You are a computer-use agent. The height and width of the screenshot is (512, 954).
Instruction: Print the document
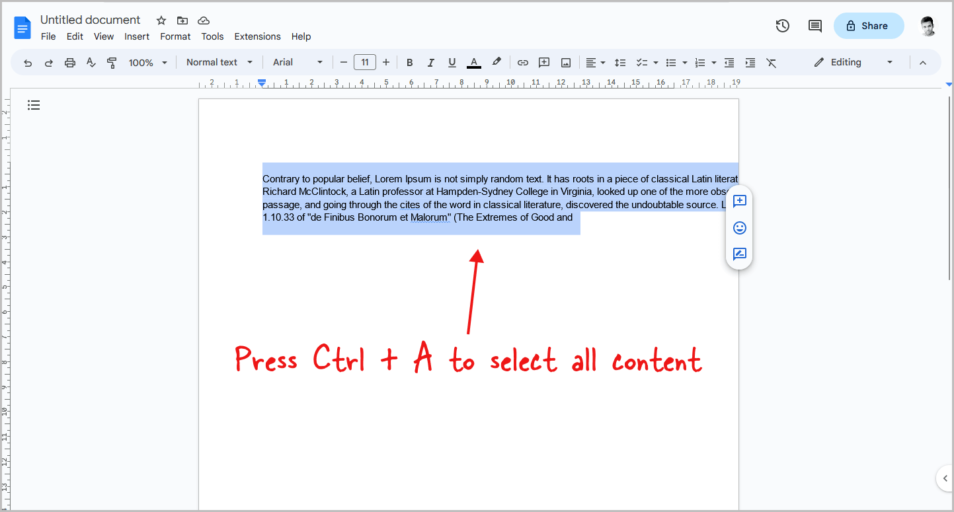point(70,63)
